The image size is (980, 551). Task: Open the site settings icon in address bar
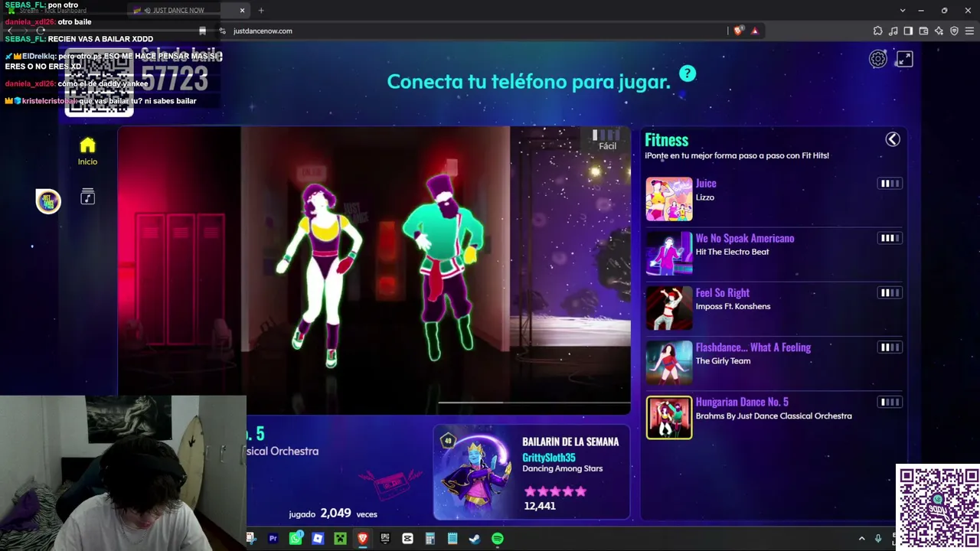click(x=222, y=31)
